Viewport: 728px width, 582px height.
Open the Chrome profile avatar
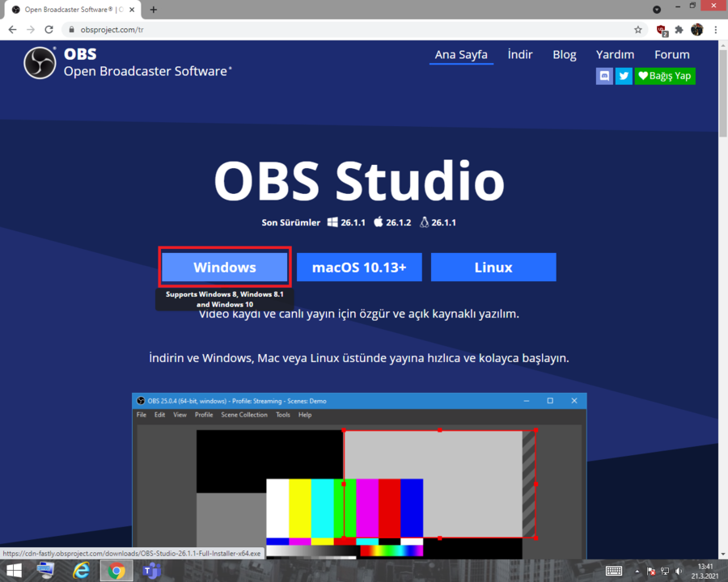click(696, 30)
